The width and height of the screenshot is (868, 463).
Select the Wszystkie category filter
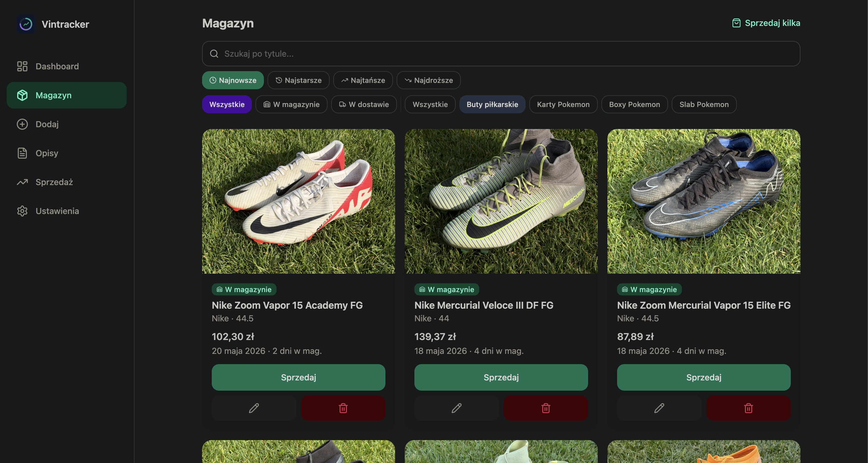click(x=430, y=104)
